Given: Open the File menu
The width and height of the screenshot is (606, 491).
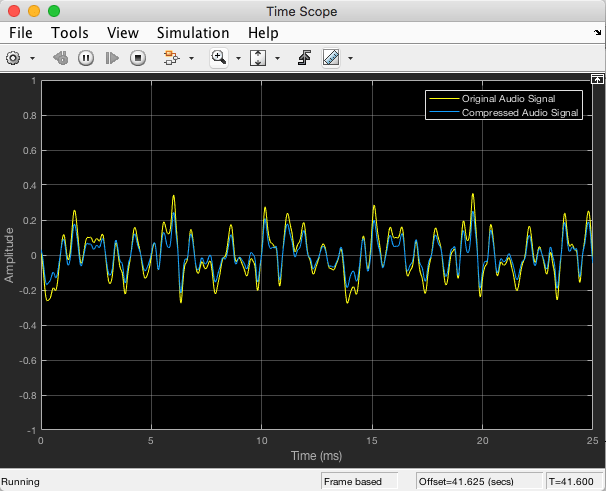Looking at the screenshot, I should pos(21,33).
